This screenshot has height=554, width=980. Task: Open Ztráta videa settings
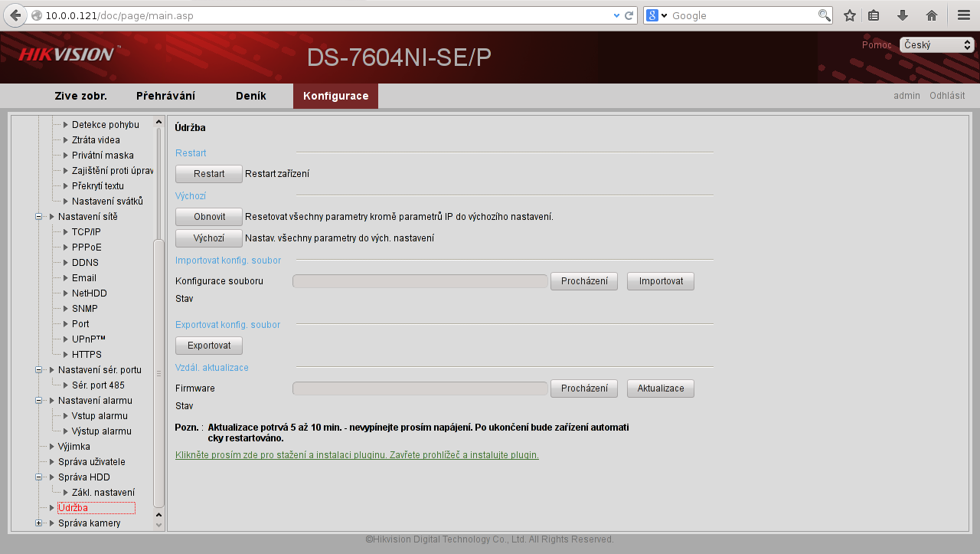(x=96, y=140)
